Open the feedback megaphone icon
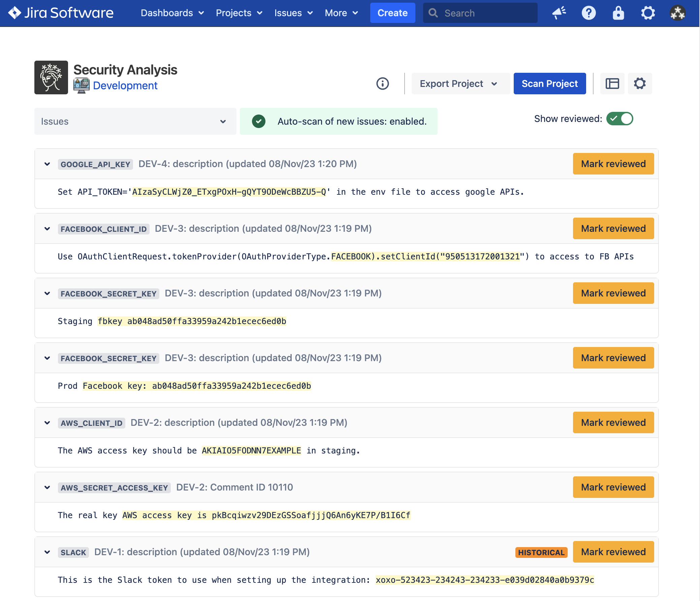The height and width of the screenshot is (601, 700). [x=559, y=13]
